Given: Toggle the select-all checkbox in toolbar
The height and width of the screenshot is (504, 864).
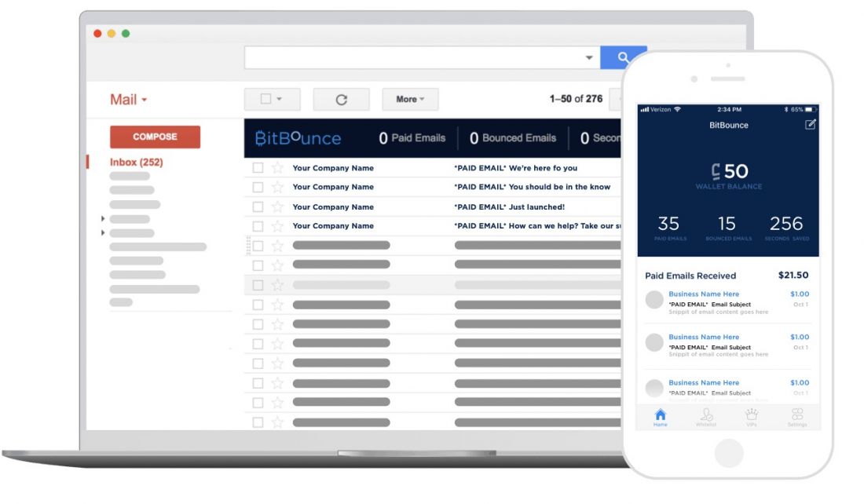Looking at the screenshot, I should (265, 99).
